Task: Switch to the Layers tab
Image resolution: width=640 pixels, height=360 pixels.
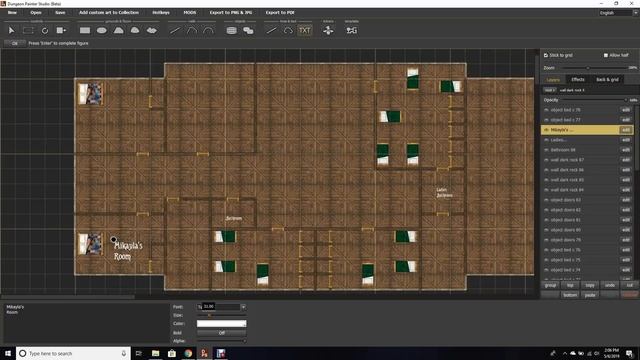Action: pyautogui.click(x=553, y=80)
